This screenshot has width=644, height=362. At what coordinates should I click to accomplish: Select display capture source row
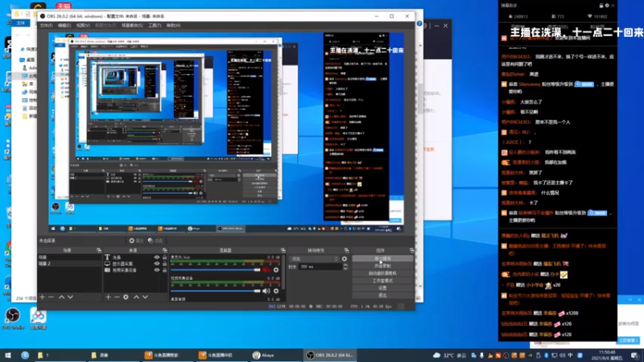(x=135, y=264)
